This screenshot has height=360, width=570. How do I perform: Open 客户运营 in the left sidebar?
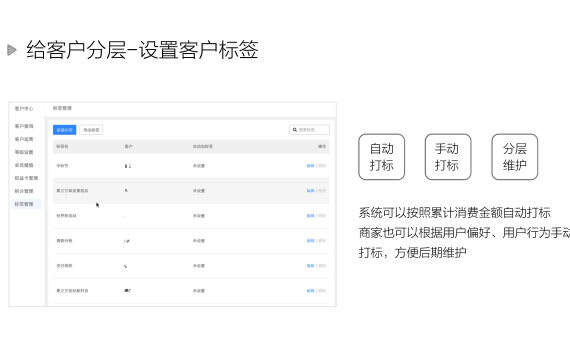click(24, 139)
